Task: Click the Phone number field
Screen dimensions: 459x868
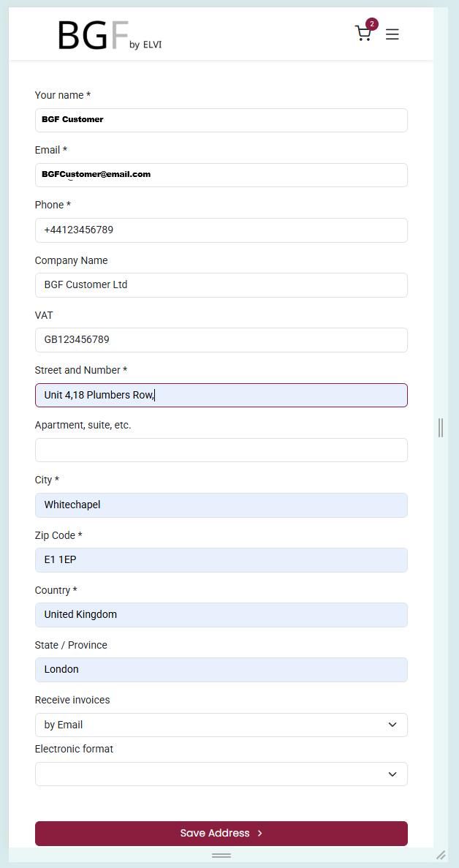Action: click(x=221, y=230)
